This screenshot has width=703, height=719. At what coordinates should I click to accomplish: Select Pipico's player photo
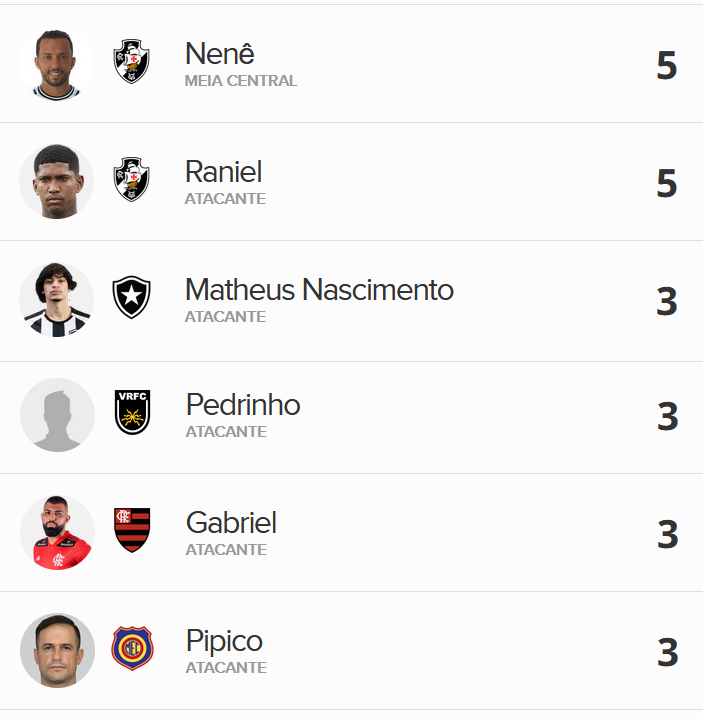(x=57, y=650)
